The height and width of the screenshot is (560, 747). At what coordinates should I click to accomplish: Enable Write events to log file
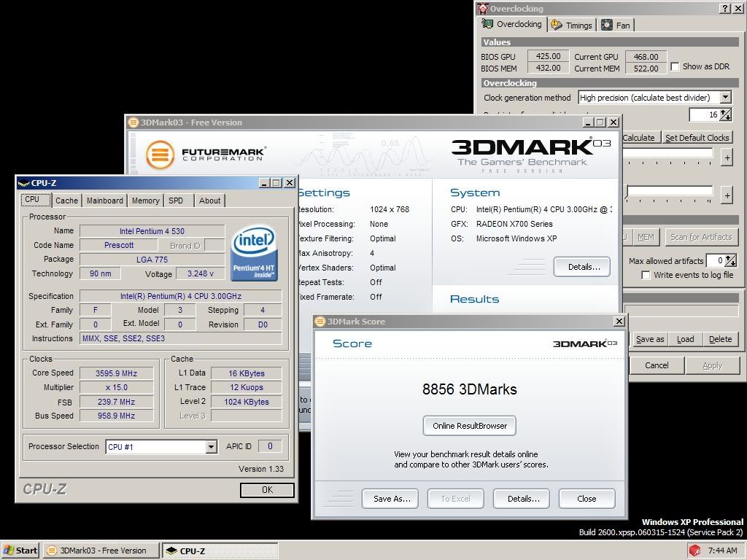click(x=646, y=275)
